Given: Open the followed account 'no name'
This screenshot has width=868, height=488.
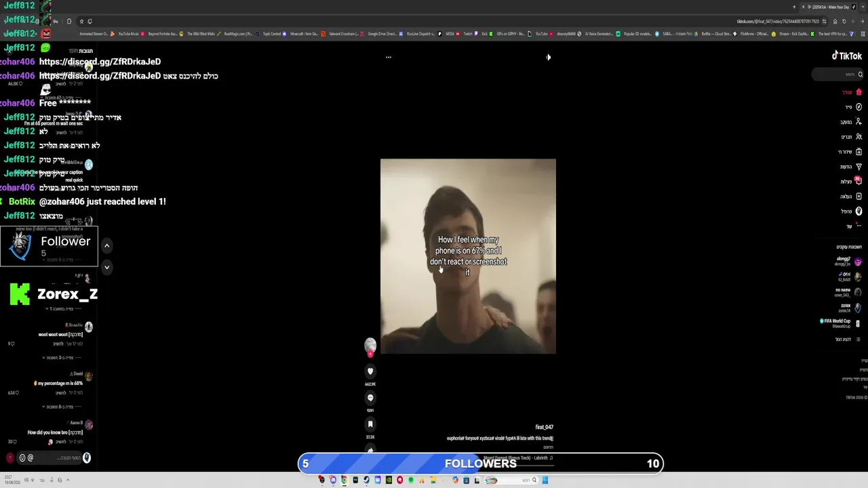Looking at the screenshot, I should [848, 292].
